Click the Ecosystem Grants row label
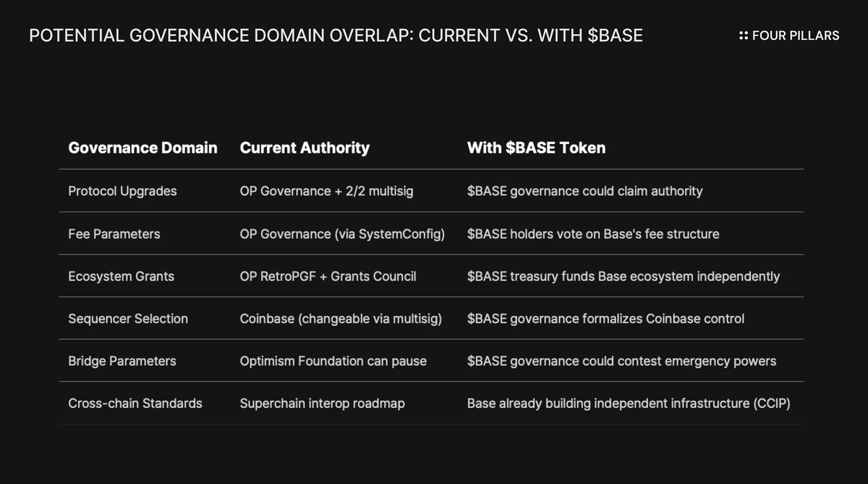The width and height of the screenshot is (868, 484). click(x=121, y=276)
